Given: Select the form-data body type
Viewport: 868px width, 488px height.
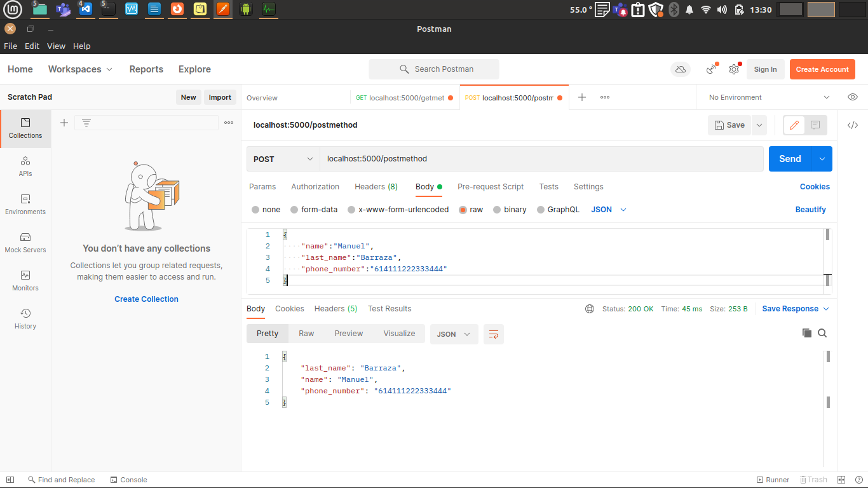Looking at the screenshot, I should point(314,210).
